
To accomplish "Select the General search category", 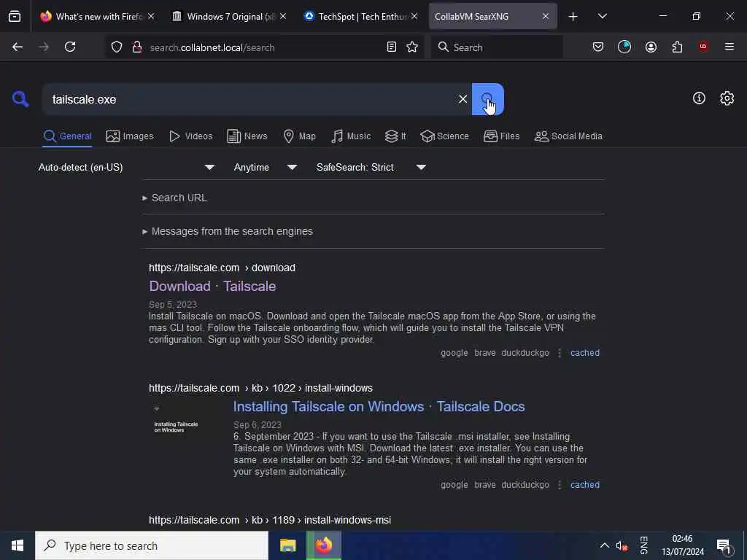I will [67, 136].
